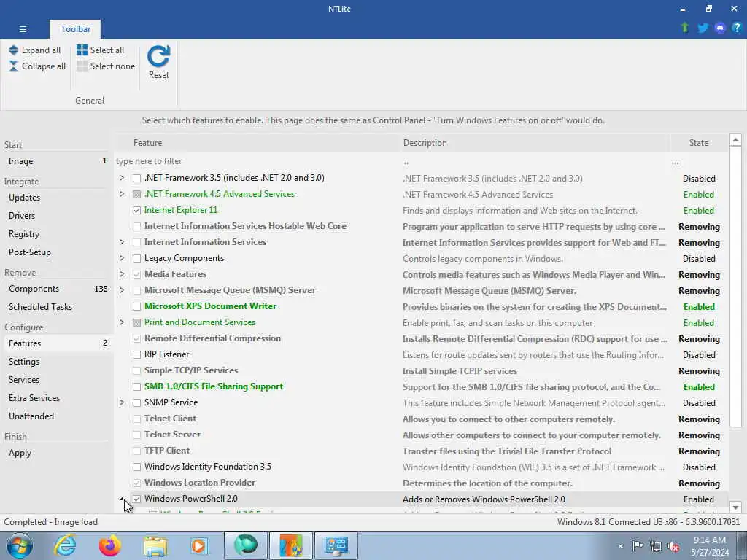Toggle RIP Listener checkbox
This screenshot has height=560, width=747.
pyautogui.click(x=136, y=354)
